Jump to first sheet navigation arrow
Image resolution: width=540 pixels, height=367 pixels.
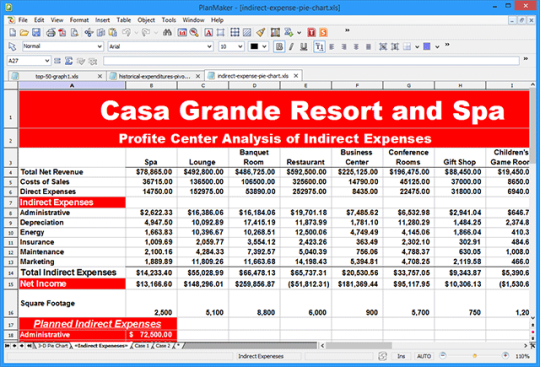click(x=7, y=346)
